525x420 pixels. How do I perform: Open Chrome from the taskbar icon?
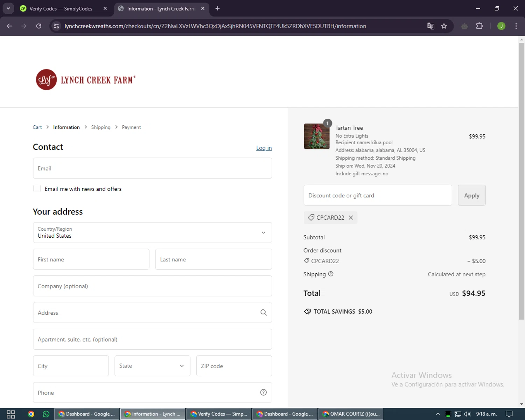31,414
